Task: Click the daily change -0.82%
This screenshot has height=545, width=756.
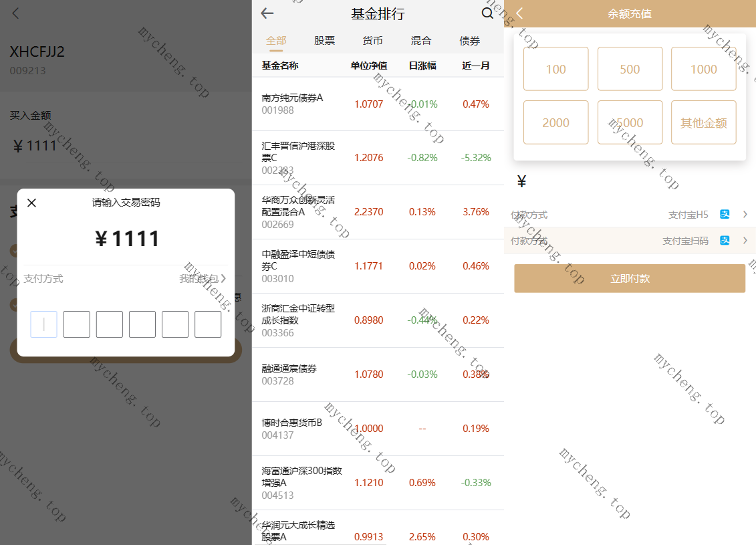Action: (x=422, y=158)
